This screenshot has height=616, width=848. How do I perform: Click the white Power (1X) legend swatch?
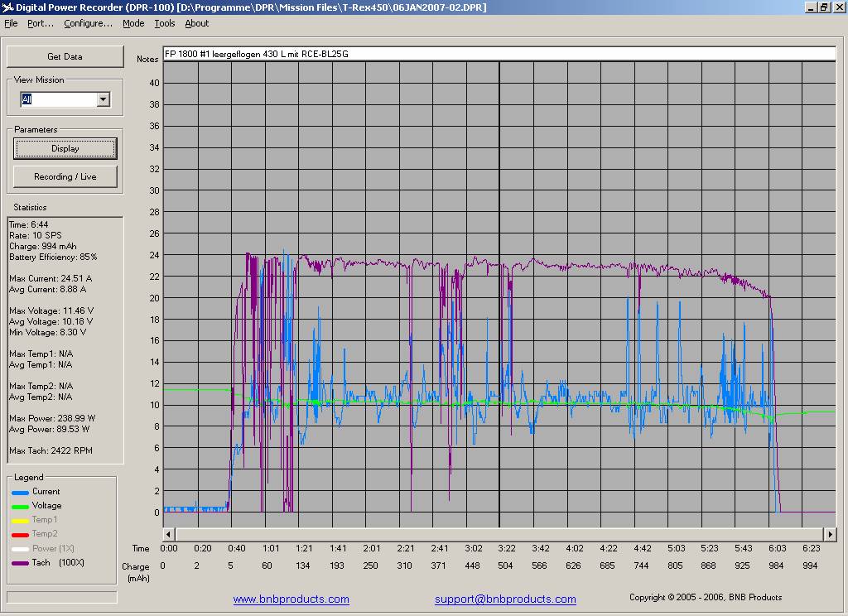click(x=20, y=548)
